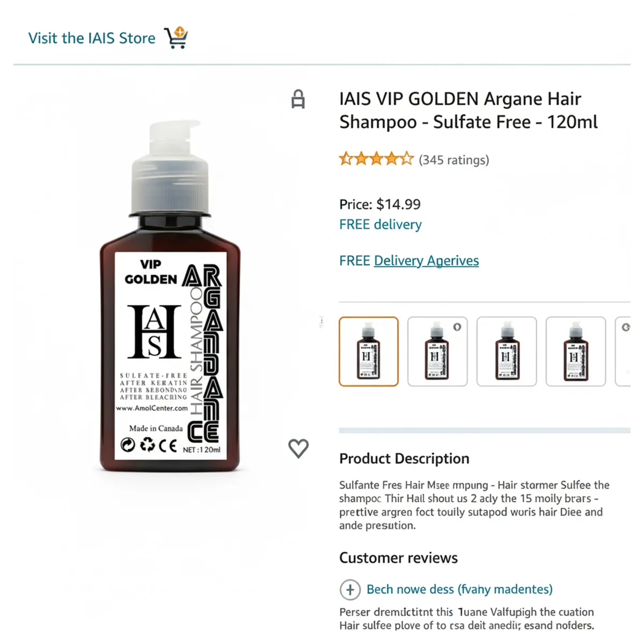Select the fourth product thumbnail
Screen dimensions: 644x644
tap(576, 352)
